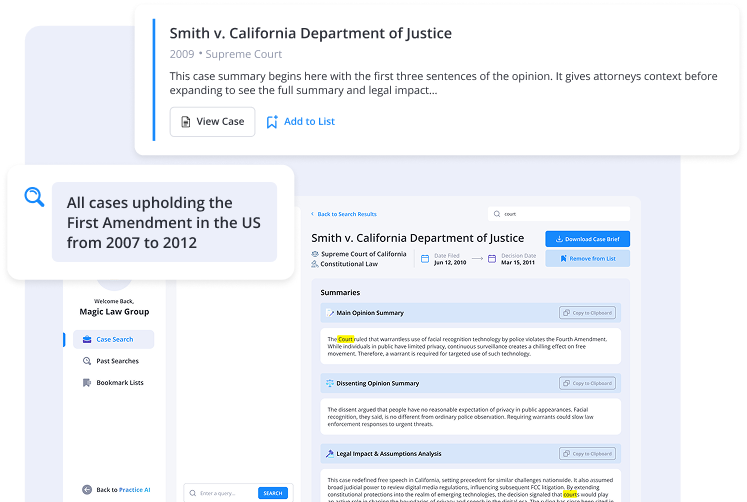Click the Main Opinion Summary pen icon

330,313
